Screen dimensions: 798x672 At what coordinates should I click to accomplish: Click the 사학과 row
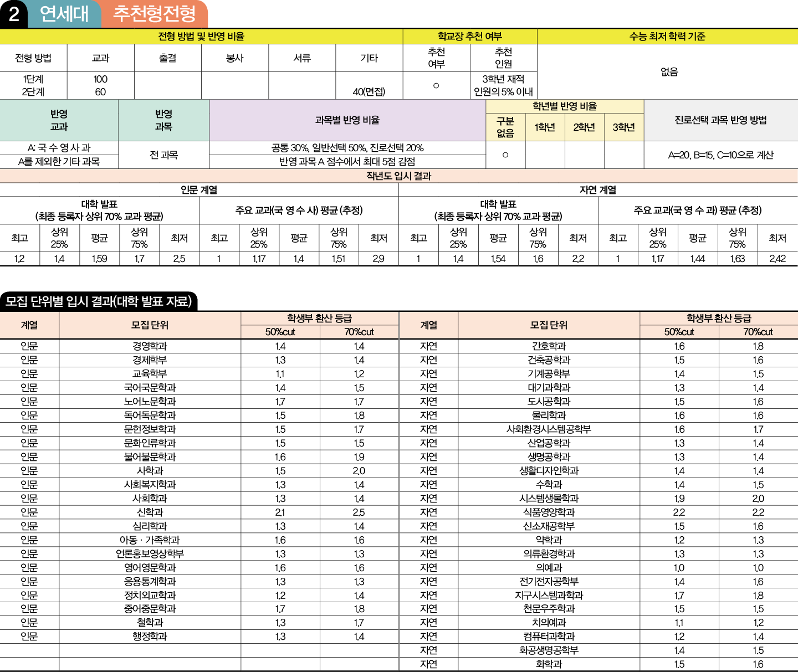tap(199, 471)
